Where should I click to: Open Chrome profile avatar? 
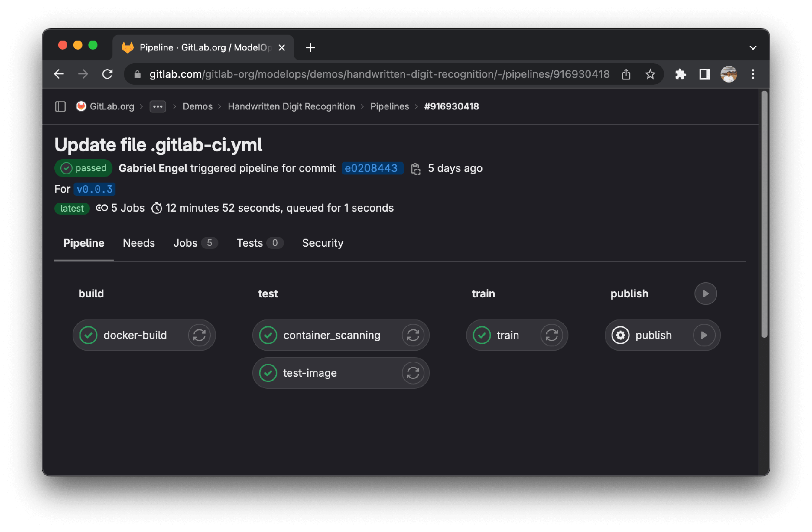[x=729, y=74]
